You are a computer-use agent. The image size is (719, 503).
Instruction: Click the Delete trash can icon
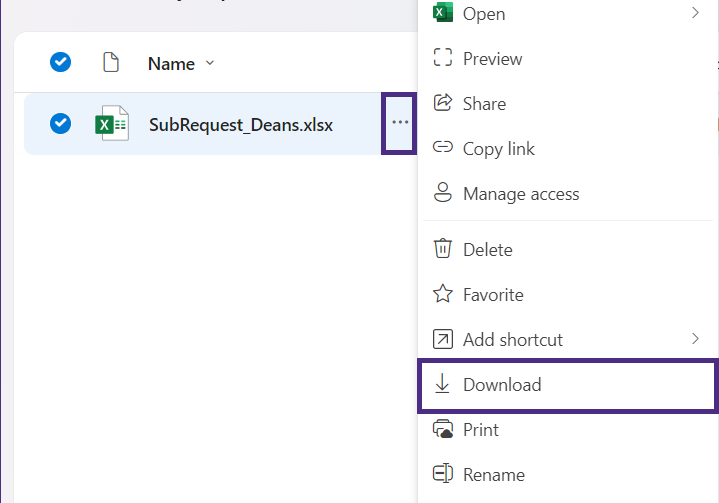click(442, 249)
